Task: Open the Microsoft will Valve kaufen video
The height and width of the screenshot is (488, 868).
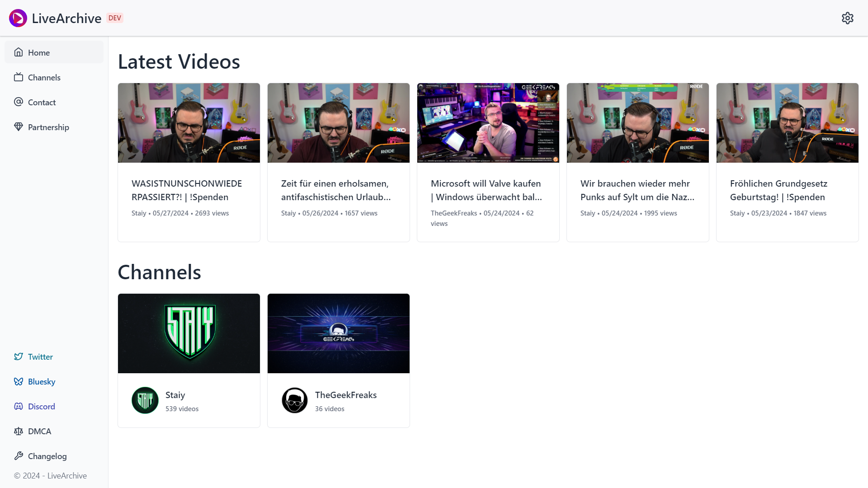Action: click(x=488, y=122)
